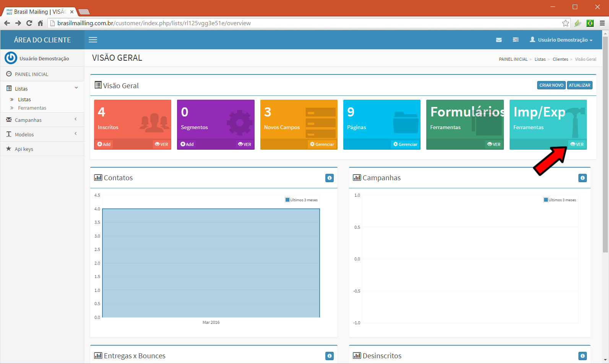Click Gerenciar on Novos Campos card
Viewport: 609px width, 364px height.
click(x=322, y=144)
